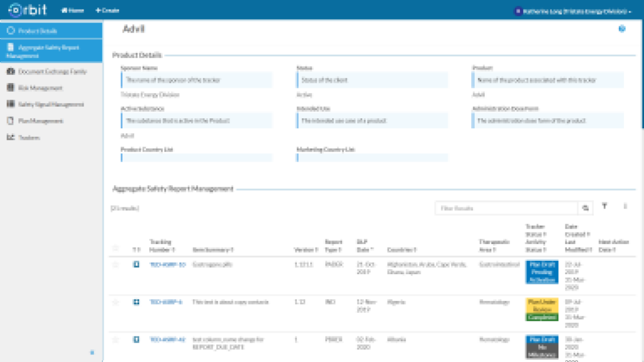Click the blue record icon in Albania row
Image resolution: width=644 pixels, height=362 pixels.
point(136,339)
